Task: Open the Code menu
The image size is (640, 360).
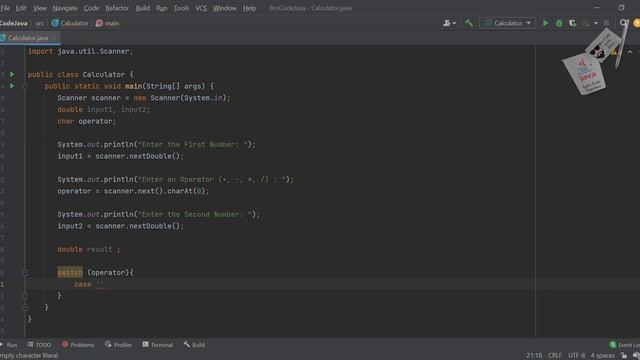Action: click(x=91, y=8)
